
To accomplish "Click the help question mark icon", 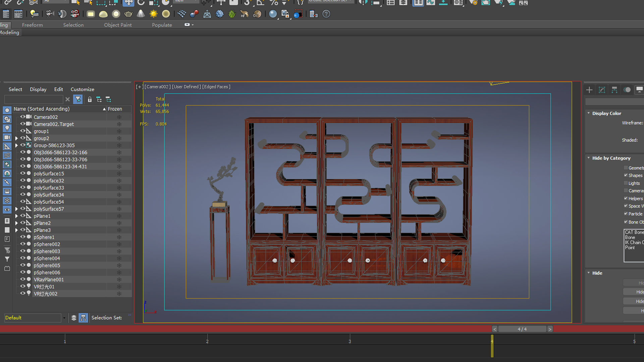I will (326, 14).
